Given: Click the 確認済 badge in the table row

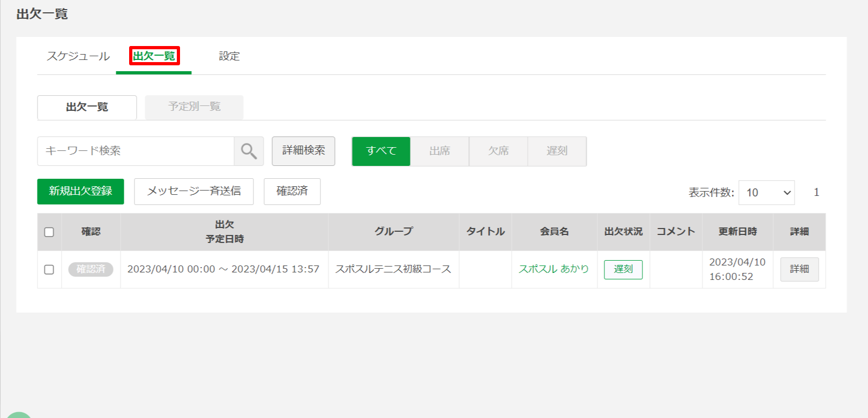Looking at the screenshot, I should pyautogui.click(x=91, y=269).
